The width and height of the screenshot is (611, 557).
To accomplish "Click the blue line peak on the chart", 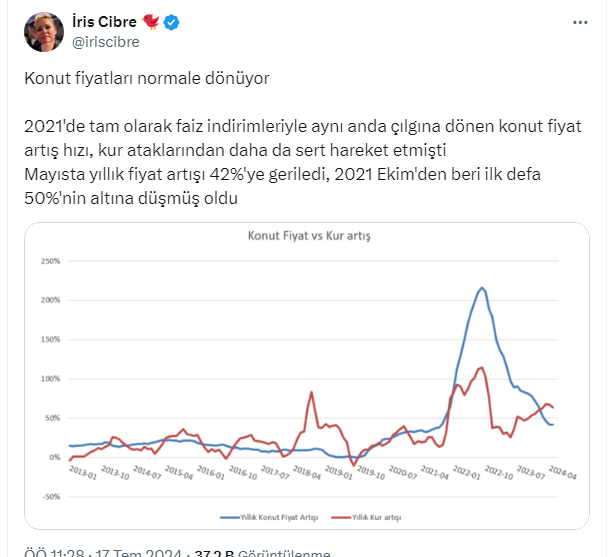I will pos(482,288).
